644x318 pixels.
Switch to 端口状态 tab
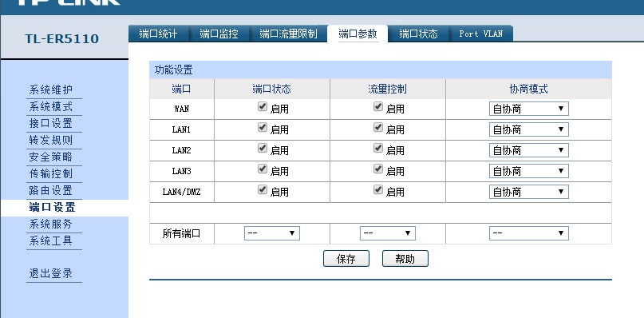[x=418, y=34]
